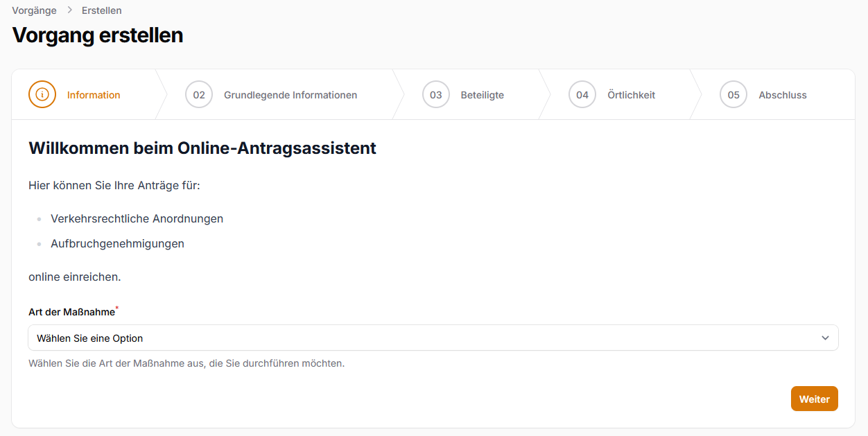Click the Verkehrsrechtliche Anordnungen list item
This screenshot has height=436, width=868.
coord(137,218)
